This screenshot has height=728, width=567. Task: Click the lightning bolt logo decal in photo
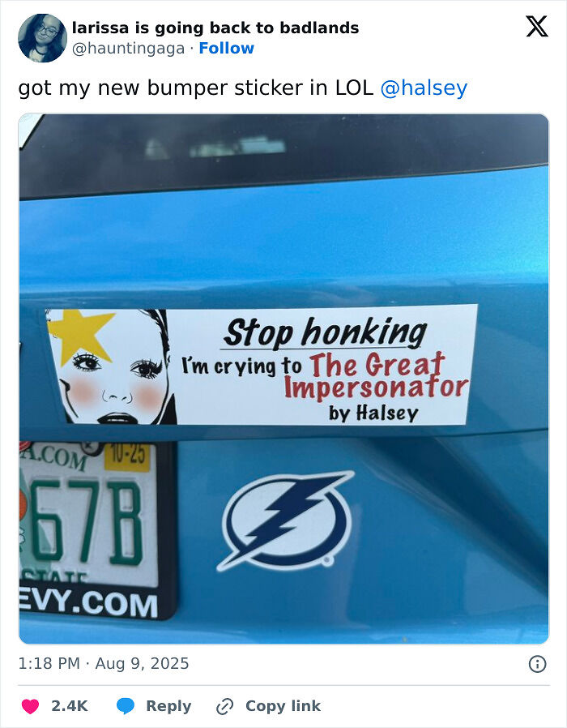(285, 521)
